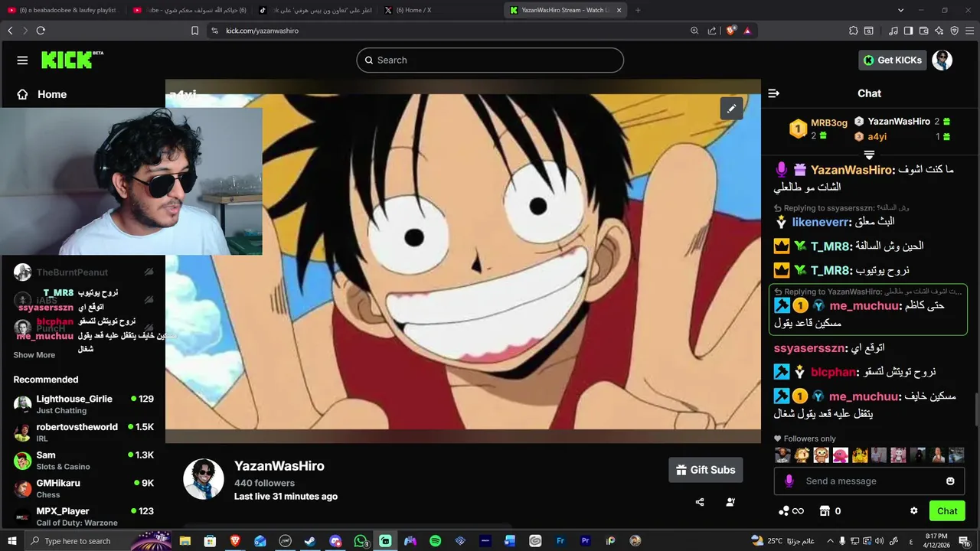The image size is (980, 551).
Task: Click in the Send a message field
Action: point(870,481)
